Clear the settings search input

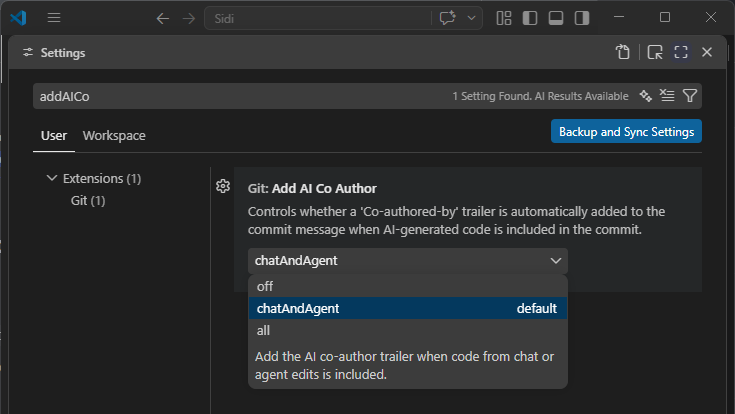(667, 96)
